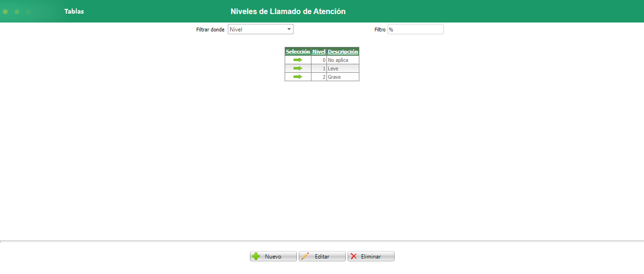Sort by the 'Descripción' column header
Screen dimensions: 644x274
(x=343, y=52)
